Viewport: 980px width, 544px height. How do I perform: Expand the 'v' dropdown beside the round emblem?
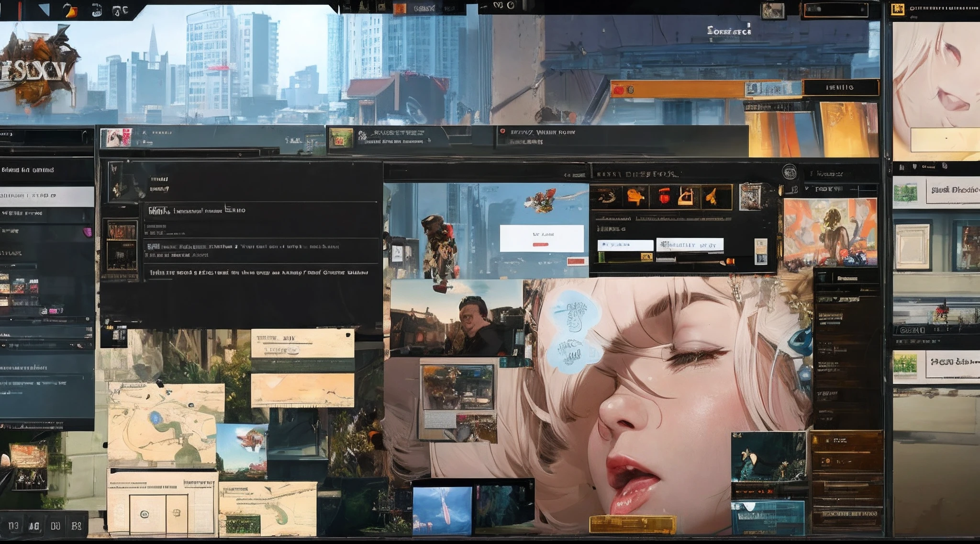click(x=807, y=189)
